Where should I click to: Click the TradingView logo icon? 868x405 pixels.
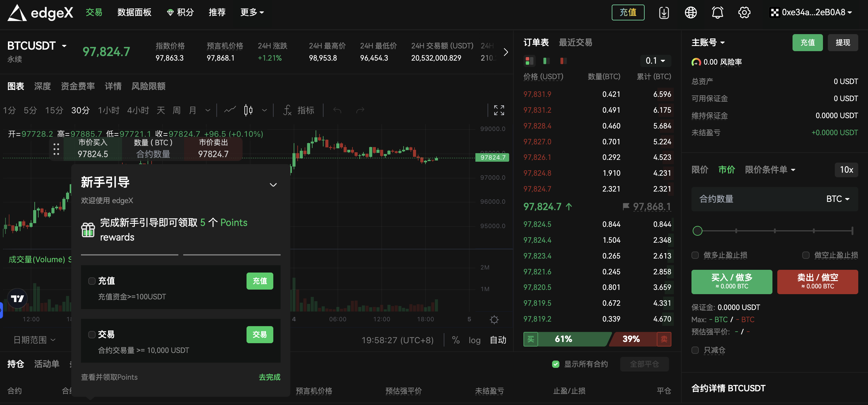coord(18,298)
